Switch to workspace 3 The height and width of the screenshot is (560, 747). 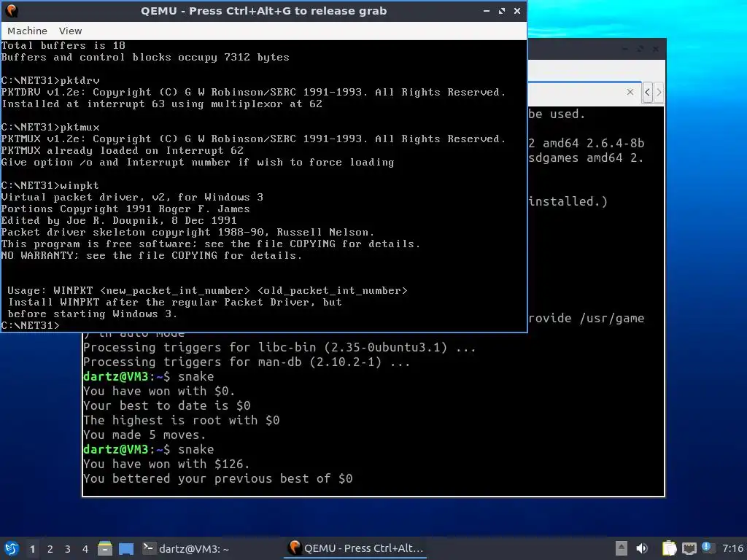tap(68, 549)
